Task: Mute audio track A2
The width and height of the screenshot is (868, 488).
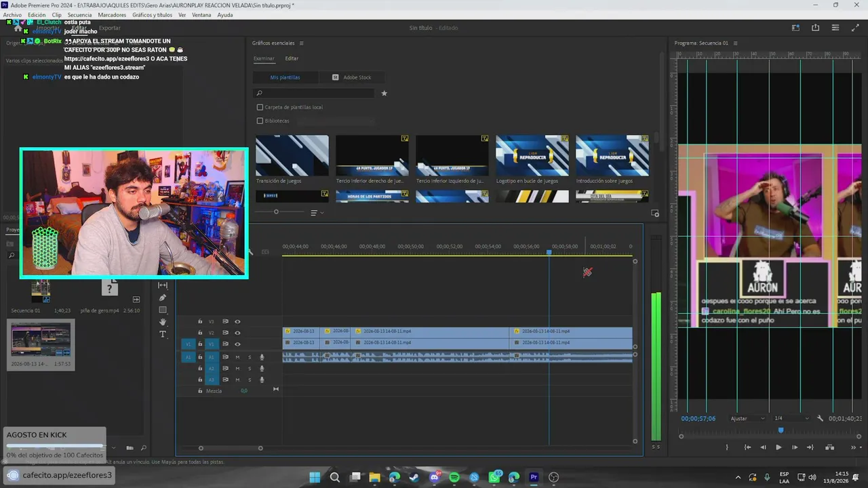Action: [237, 368]
